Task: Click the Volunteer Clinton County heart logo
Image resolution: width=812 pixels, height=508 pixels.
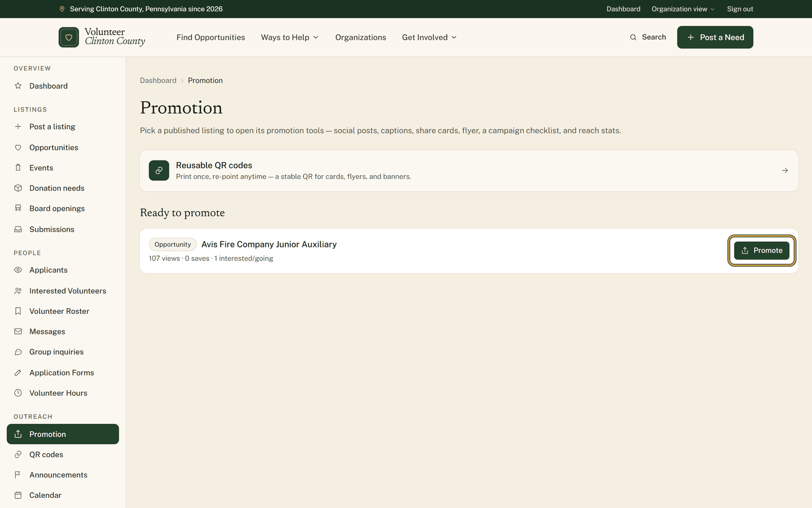Action: [x=69, y=37]
